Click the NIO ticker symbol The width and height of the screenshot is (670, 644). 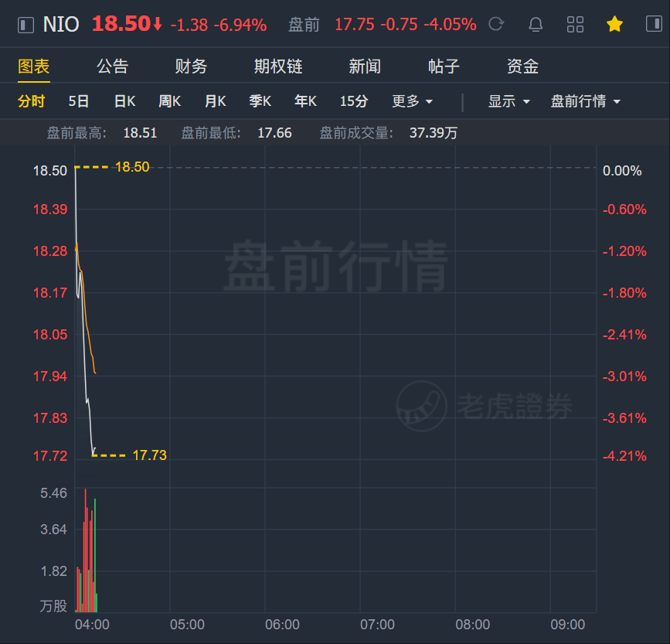coord(61,25)
